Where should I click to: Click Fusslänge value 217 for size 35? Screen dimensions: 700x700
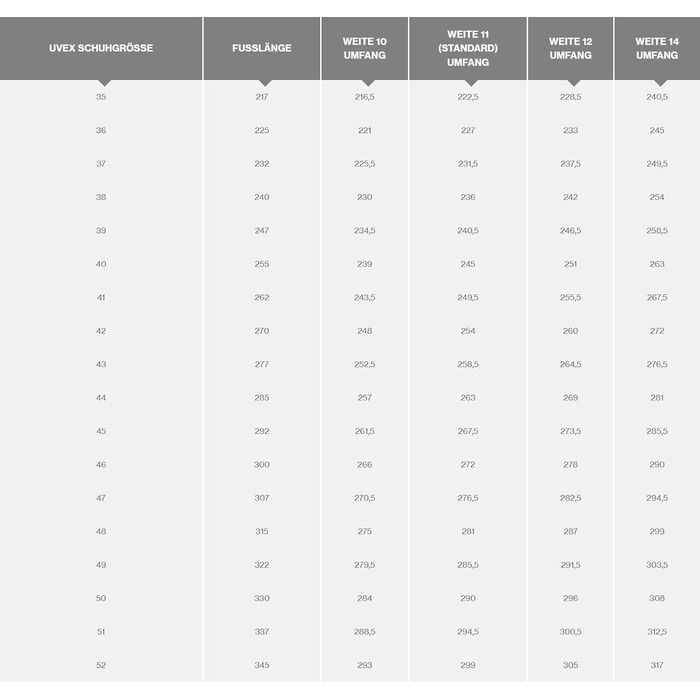[x=262, y=97]
